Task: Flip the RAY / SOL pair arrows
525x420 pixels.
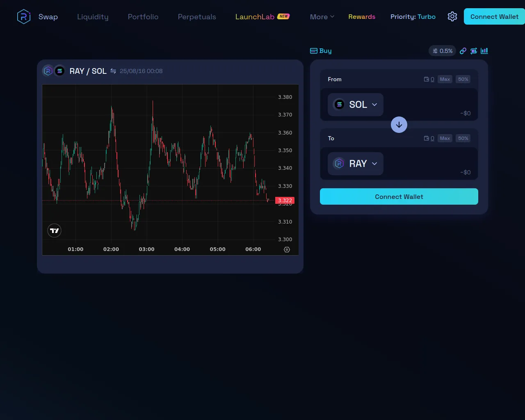Action: [x=113, y=71]
